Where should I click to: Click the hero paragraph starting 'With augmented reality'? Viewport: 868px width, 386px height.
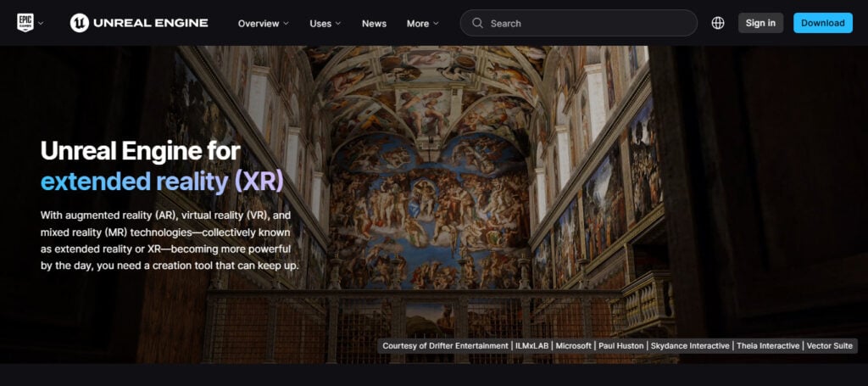tap(170, 240)
